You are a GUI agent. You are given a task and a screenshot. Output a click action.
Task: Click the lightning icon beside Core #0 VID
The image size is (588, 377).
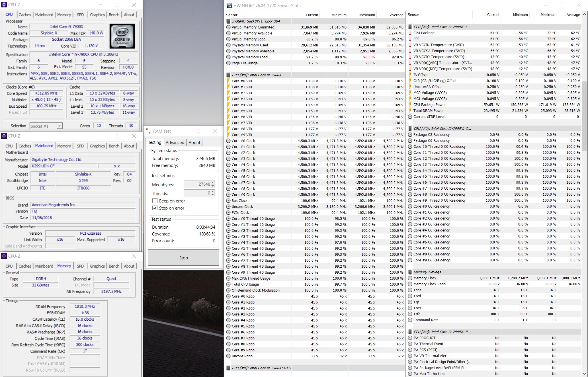(228, 81)
